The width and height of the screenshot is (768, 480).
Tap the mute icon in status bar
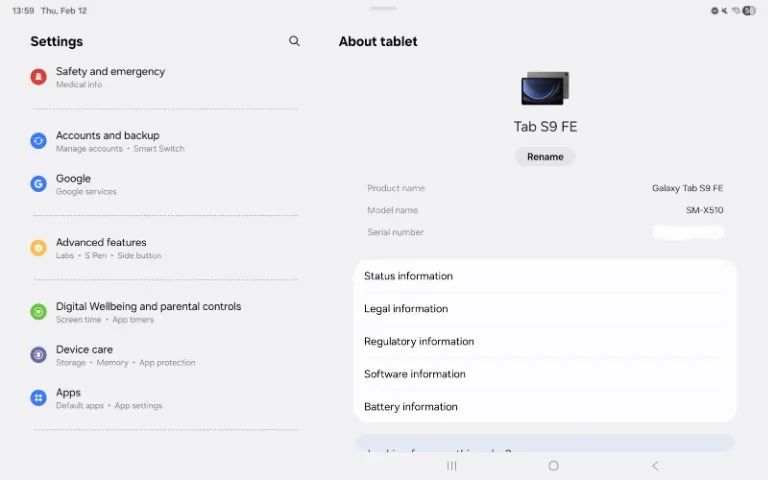pos(724,11)
